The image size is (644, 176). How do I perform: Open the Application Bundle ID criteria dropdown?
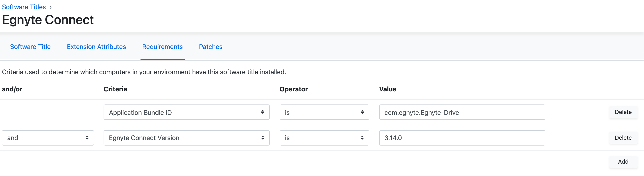186,112
